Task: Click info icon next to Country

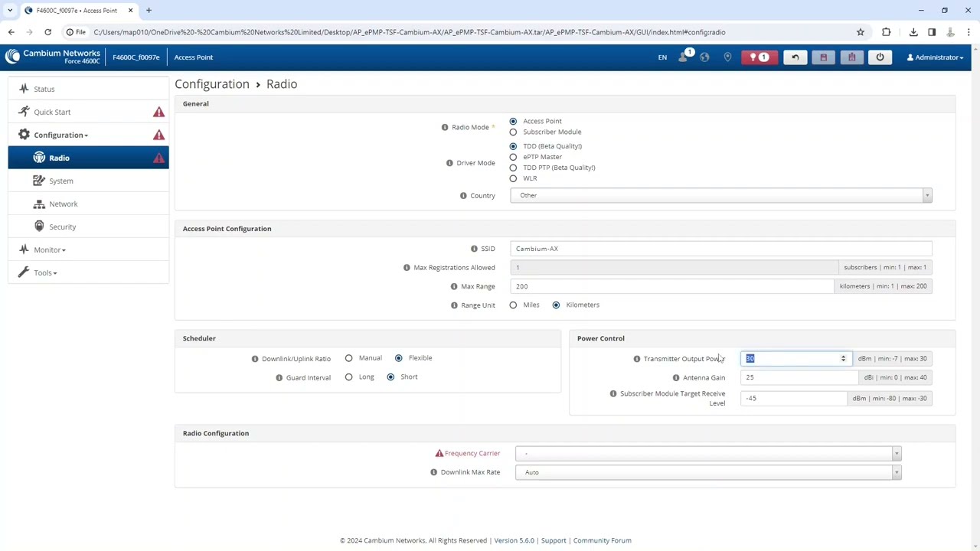Action: point(463,195)
